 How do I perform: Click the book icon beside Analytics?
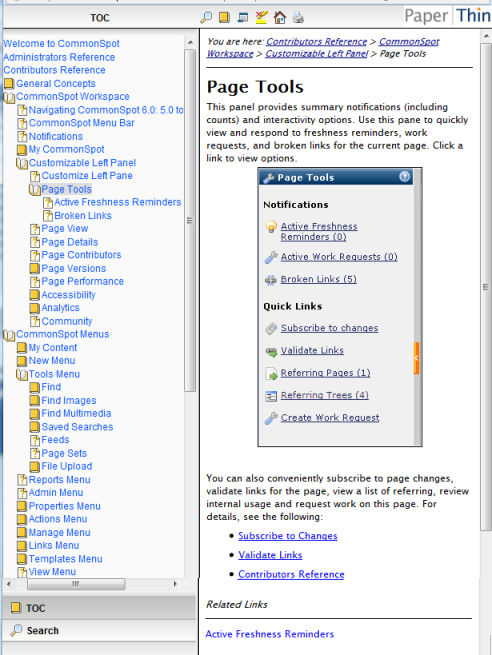pos(35,308)
